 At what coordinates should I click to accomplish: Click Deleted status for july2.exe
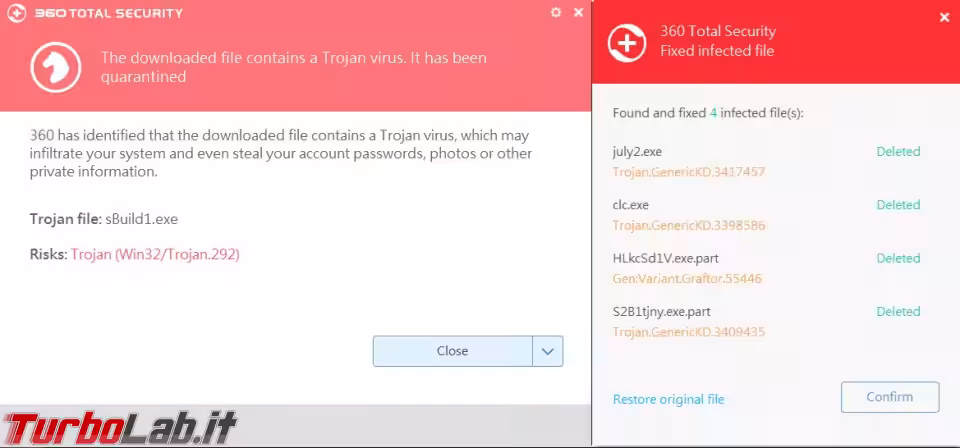point(898,151)
